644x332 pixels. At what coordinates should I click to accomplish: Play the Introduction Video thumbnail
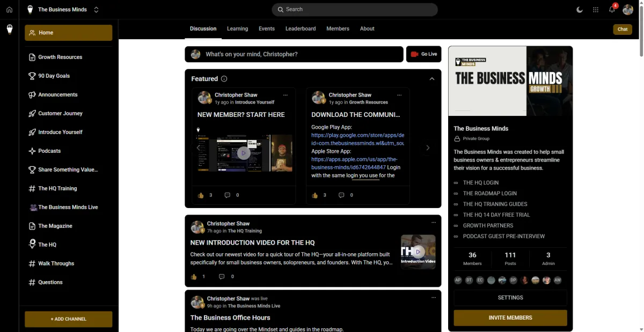[418, 252]
